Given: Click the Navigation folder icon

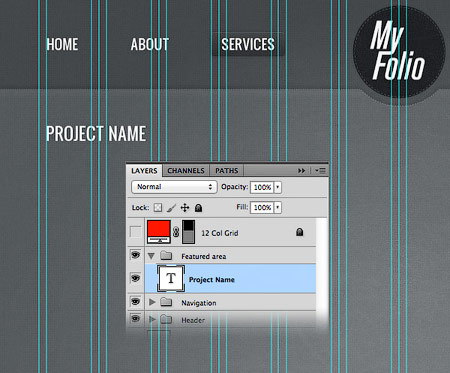Looking at the screenshot, I should pyautogui.click(x=166, y=302).
